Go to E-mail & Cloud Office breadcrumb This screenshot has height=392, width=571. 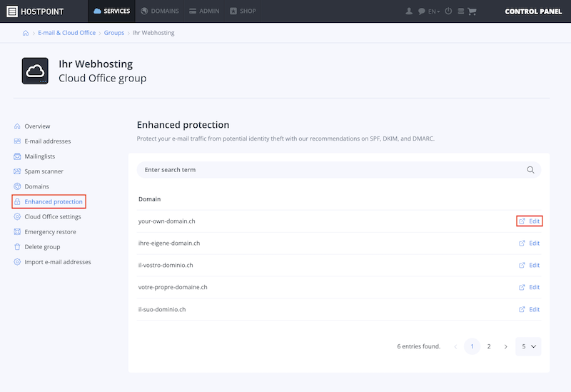[x=66, y=33]
